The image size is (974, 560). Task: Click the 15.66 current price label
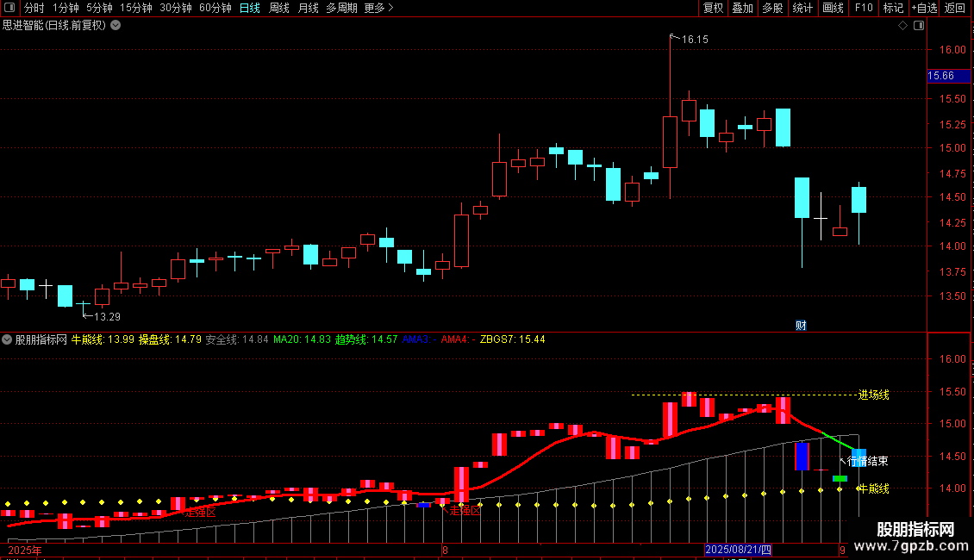pyautogui.click(x=948, y=76)
